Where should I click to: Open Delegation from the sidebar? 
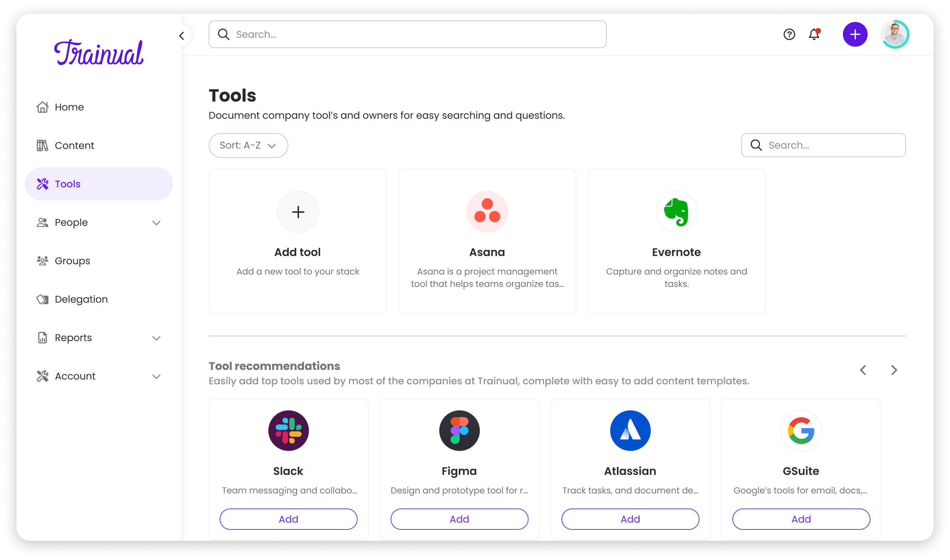(81, 299)
